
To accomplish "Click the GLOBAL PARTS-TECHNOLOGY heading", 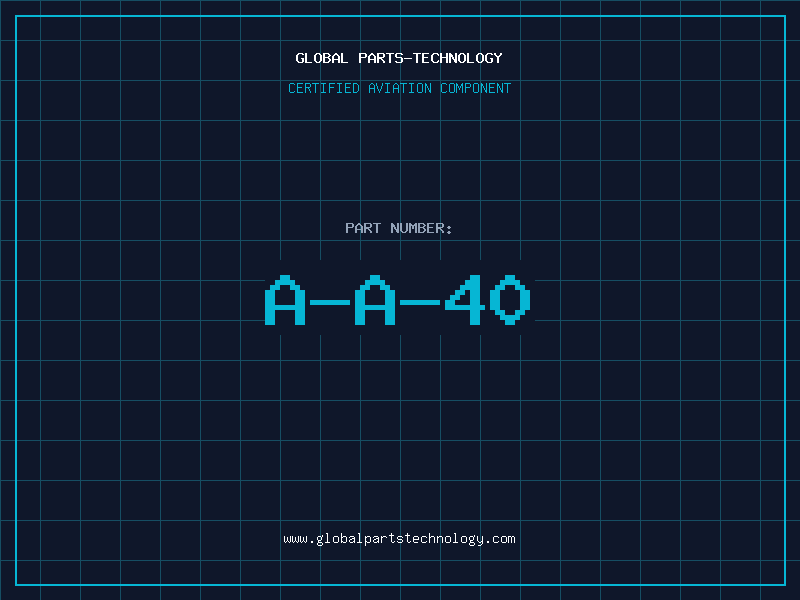I will [399, 58].
